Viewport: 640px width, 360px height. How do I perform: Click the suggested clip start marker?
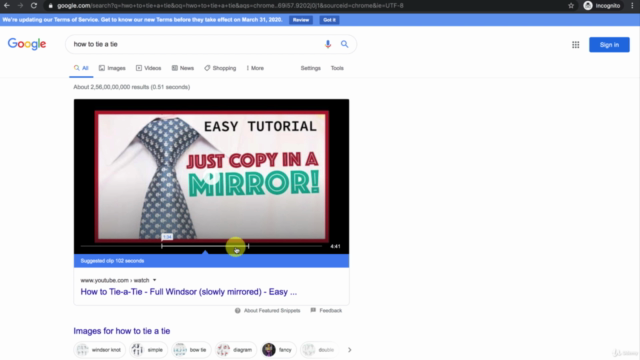tap(162, 246)
